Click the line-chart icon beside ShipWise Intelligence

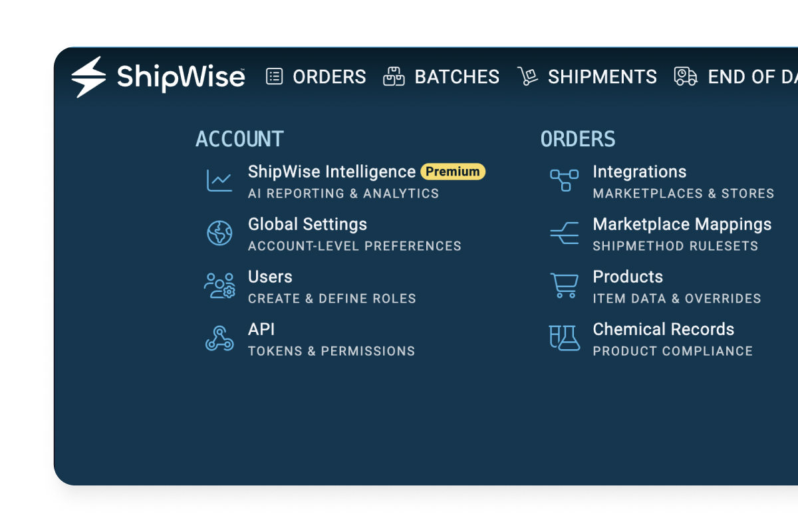(219, 180)
